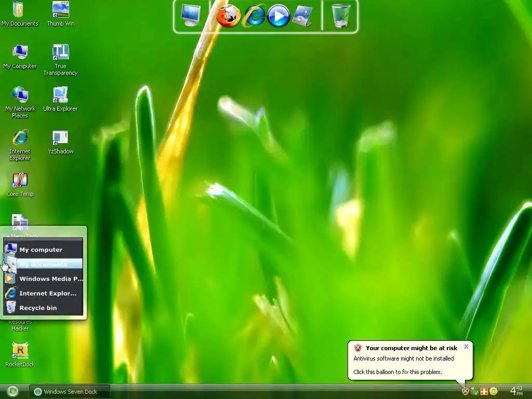Screen dimensions: 532x399
Task: Launch Internet Explorer from the top dock
Action: click(255, 16)
